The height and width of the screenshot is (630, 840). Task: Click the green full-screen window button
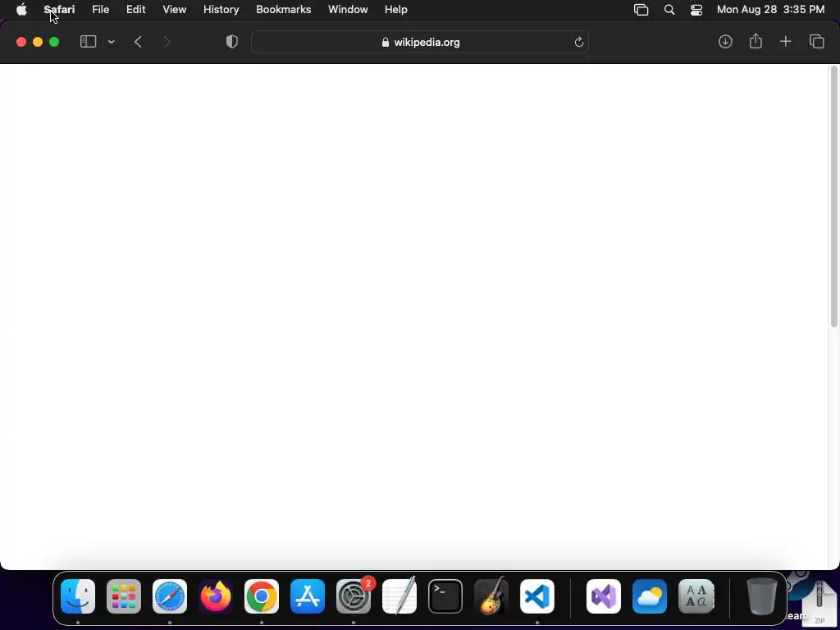click(x=54, y=42)
